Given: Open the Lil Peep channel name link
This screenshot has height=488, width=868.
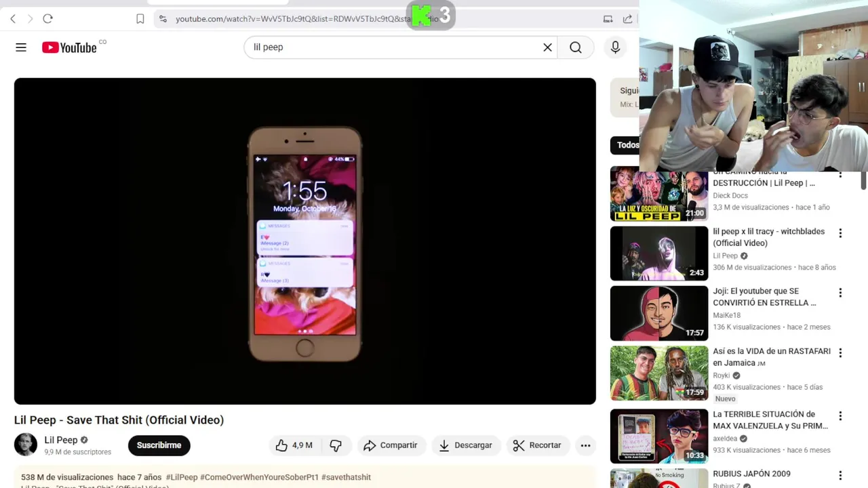Looking at the screenshot, I should 61,440.
